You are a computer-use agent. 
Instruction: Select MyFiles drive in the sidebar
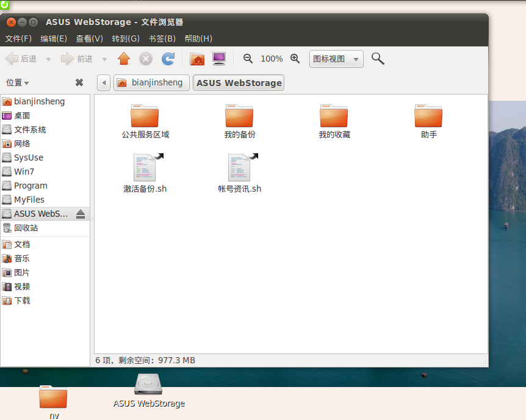click(x=45, y=200)
